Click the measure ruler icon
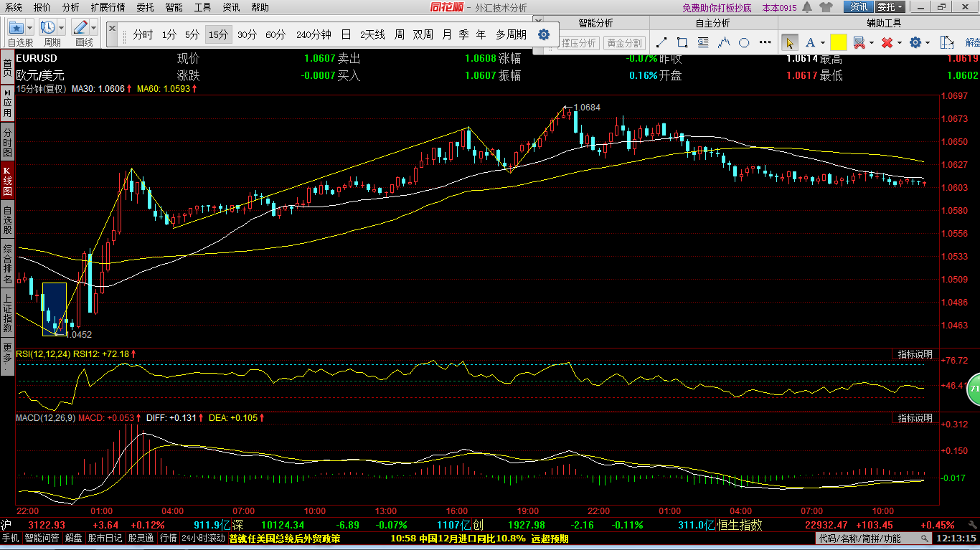Image resolution: width=980 pixels, height=550 pixels. 947,42
